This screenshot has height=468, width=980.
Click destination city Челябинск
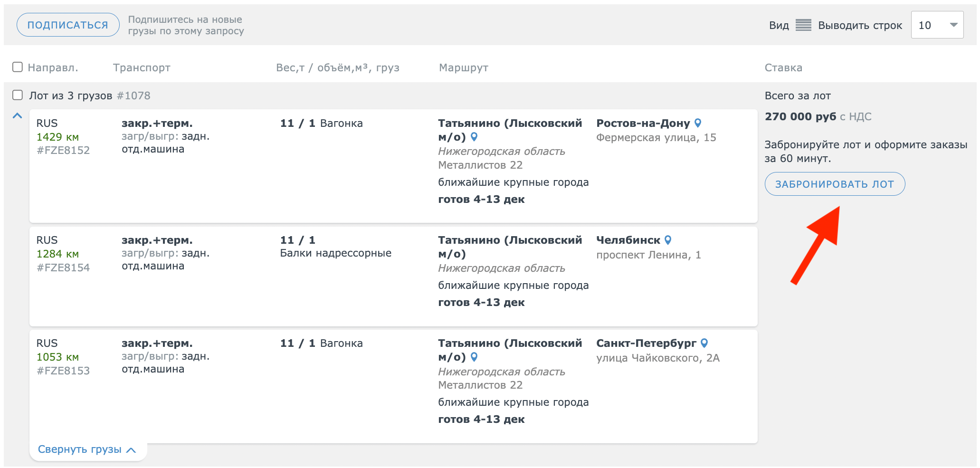(628, 240)
